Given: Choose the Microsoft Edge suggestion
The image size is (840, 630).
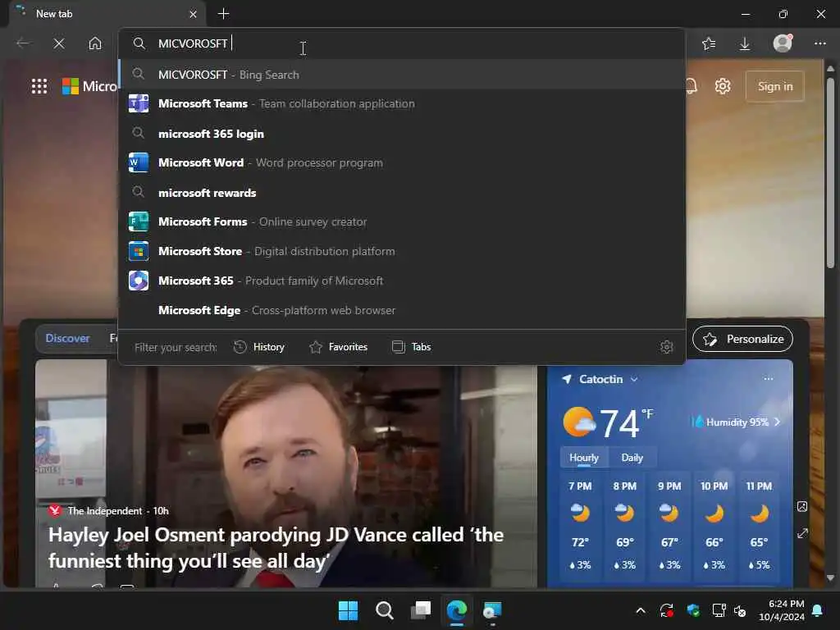Looking at the screenshot, I should 402,310.
